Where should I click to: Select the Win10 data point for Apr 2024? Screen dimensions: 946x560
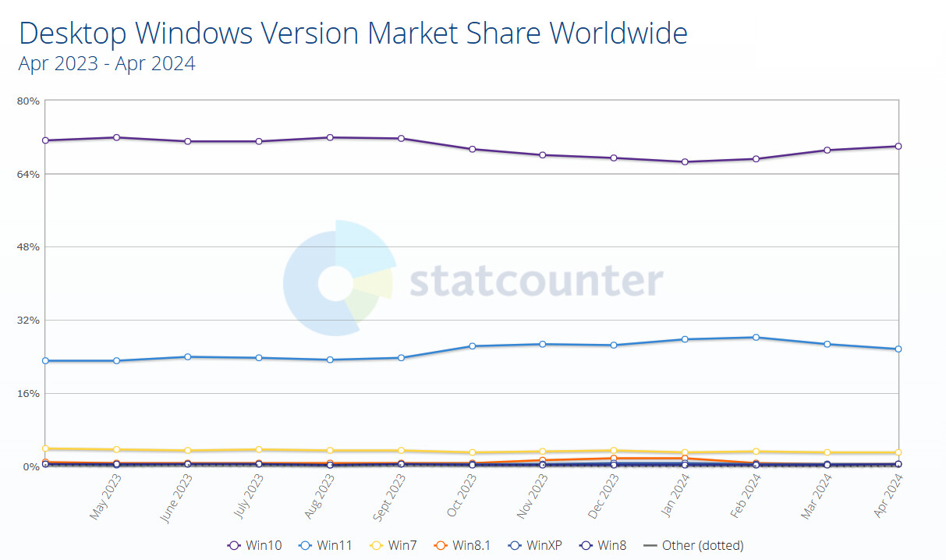click(898, 147)
